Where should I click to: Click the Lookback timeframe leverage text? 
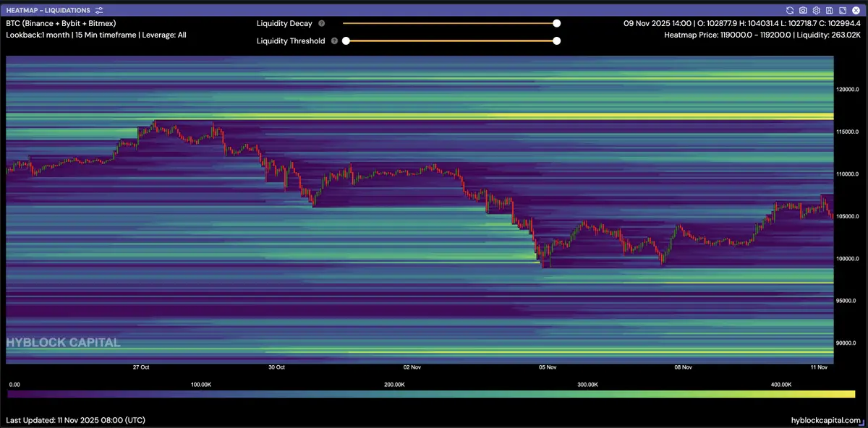95,35
